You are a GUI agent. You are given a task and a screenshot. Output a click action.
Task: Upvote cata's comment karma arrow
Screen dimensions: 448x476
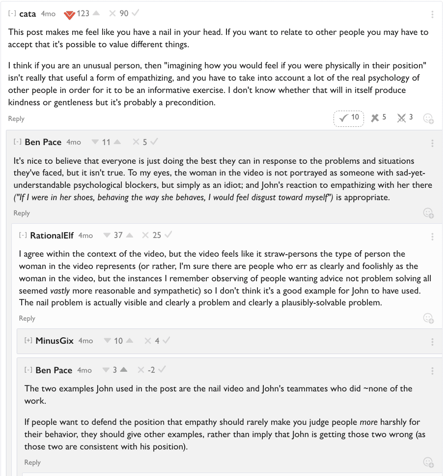tap(96, 14)
